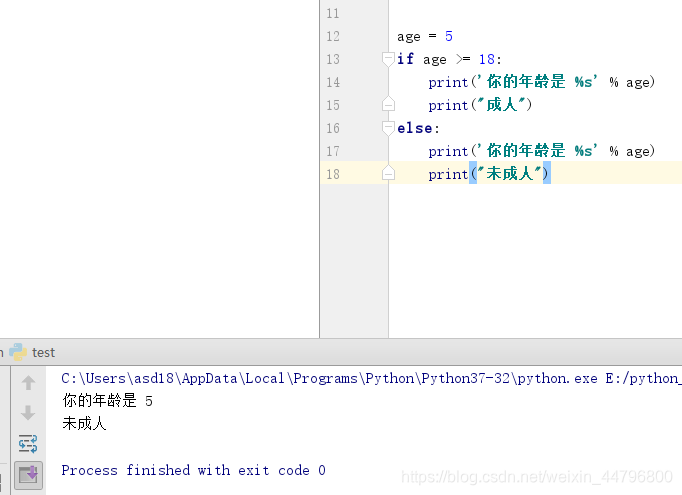The image size is (682, 495).
Task: Click 'Process finished with exit code 0' text
Action: point(193,470)
